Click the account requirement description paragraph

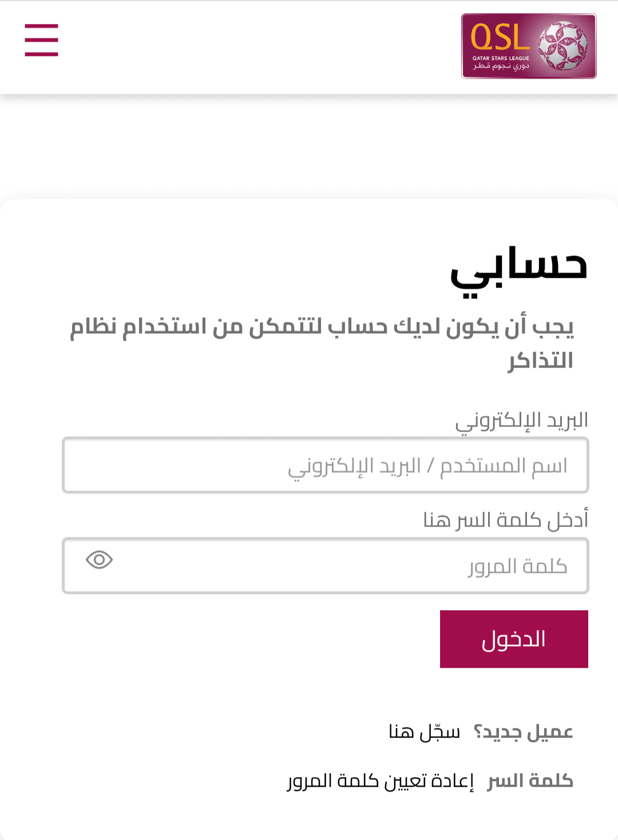(322, 344)
